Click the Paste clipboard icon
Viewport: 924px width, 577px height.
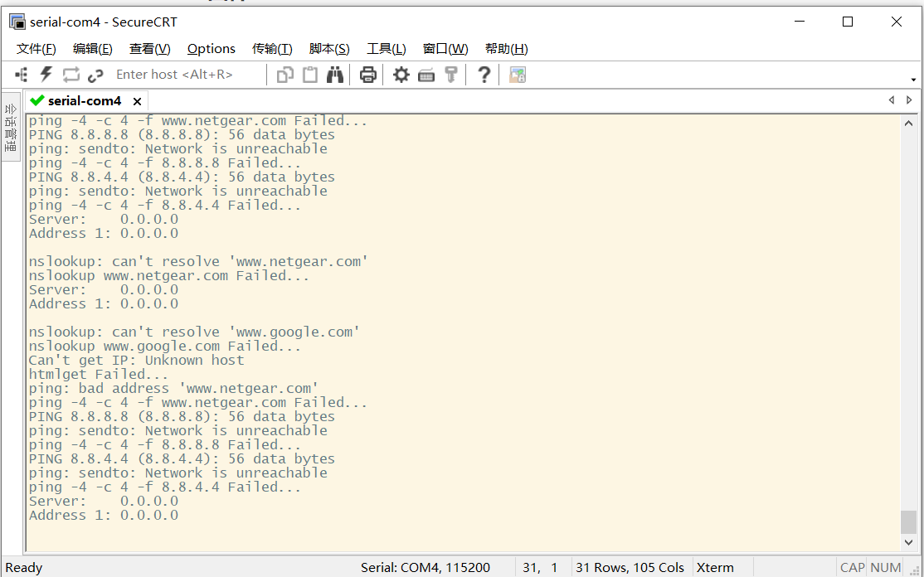(310, 75)
